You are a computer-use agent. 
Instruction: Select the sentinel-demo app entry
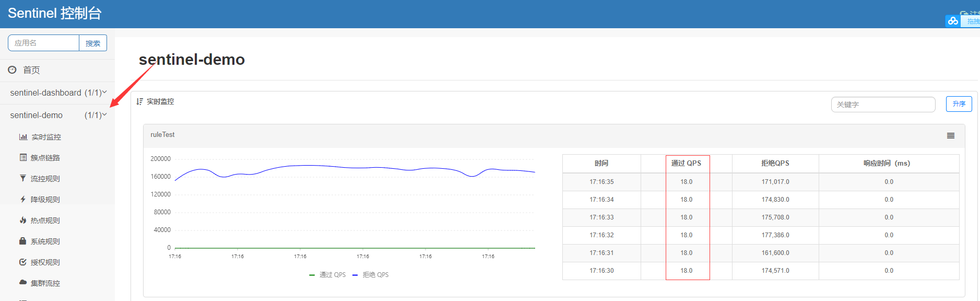point(37,115)
